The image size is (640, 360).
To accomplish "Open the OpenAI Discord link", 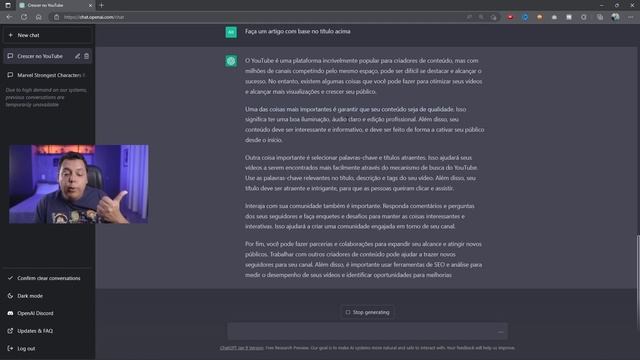I will (47, 313).
